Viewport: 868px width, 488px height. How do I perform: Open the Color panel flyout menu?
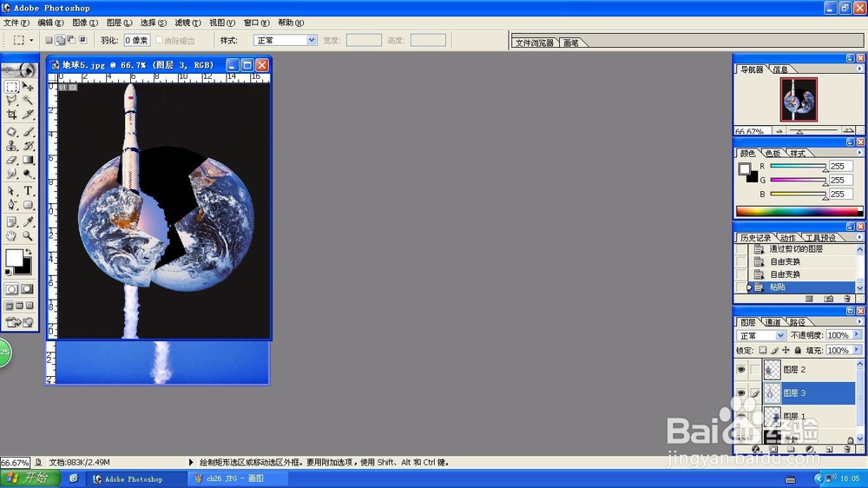pos(859,152)
